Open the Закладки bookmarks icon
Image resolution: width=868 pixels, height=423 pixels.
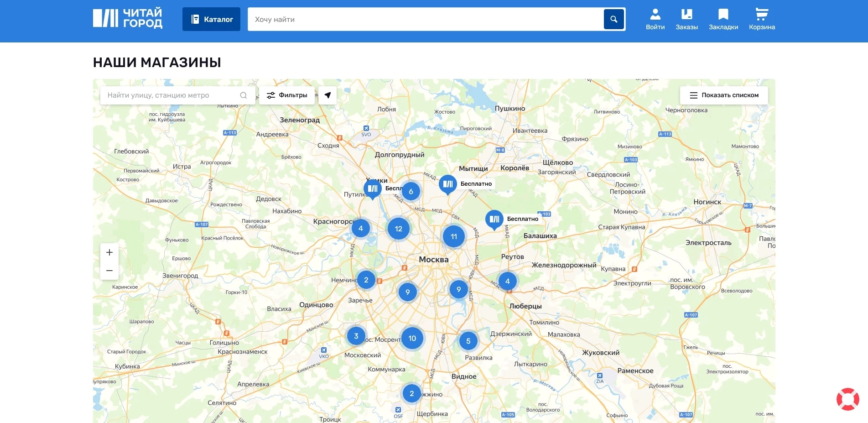(723, 20)
